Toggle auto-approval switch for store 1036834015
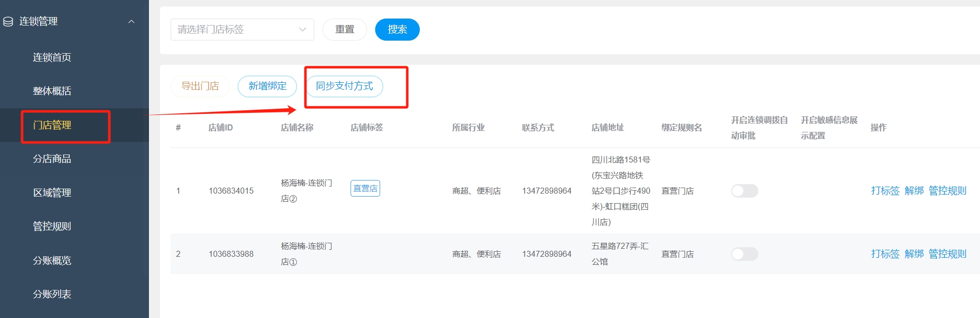Image resolution: width=980 pixels, height=318 pixels. tap(744, 191)
